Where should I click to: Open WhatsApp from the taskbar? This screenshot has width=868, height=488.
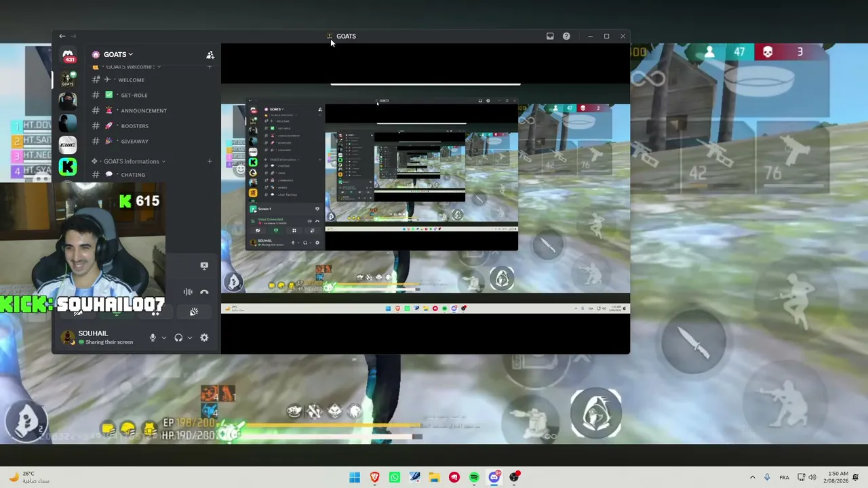tap(395, 478)
